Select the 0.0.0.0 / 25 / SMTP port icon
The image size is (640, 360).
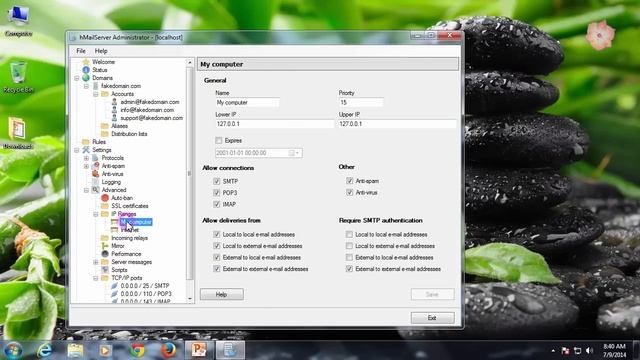[x=114, y=286]
